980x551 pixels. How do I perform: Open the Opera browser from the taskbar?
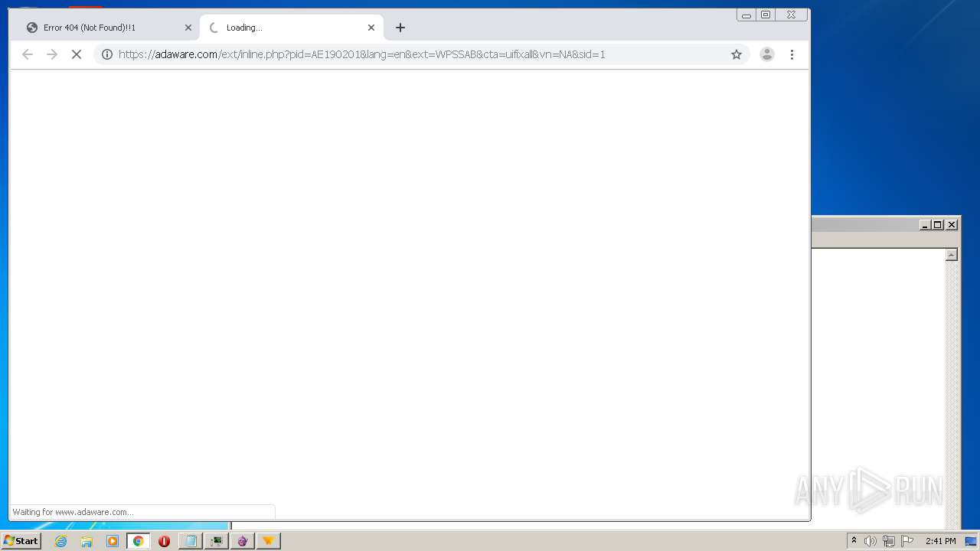(164, 541)
